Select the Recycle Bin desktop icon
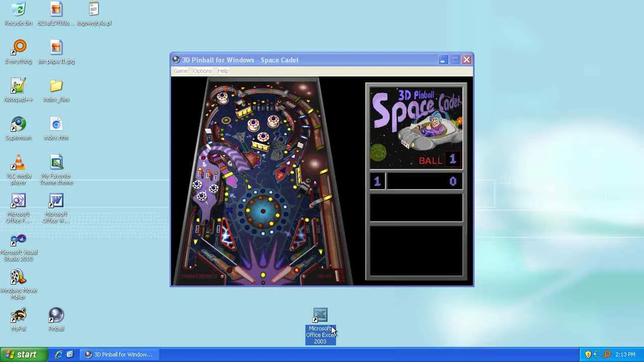The image size is (644, 362). point(18,14)
